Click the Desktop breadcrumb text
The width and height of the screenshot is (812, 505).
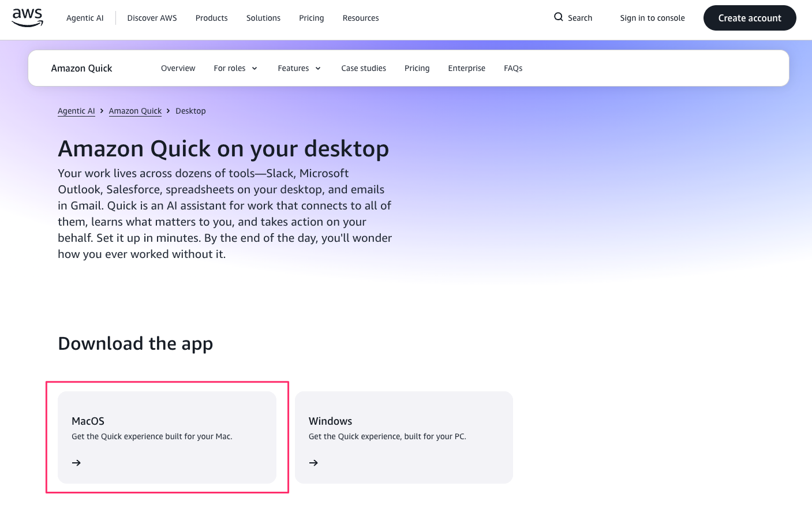(x=190, y=111)
